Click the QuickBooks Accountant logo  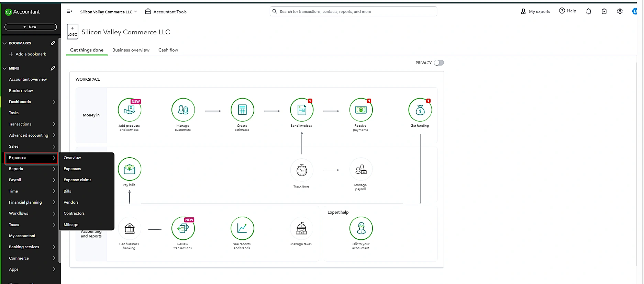(22, 12)
